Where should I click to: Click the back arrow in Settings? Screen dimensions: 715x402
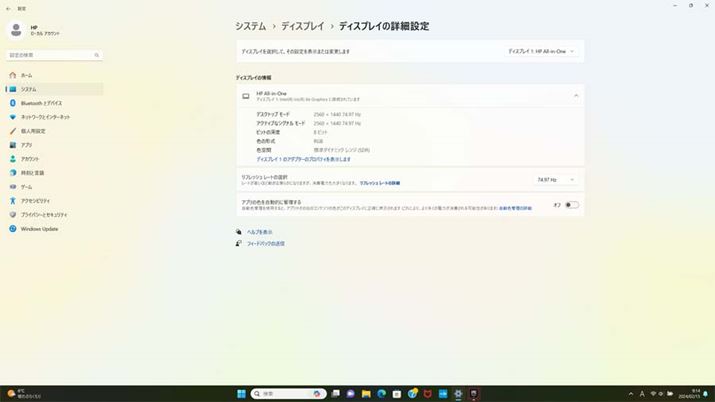pyautogui.click(x=8, y=8)
